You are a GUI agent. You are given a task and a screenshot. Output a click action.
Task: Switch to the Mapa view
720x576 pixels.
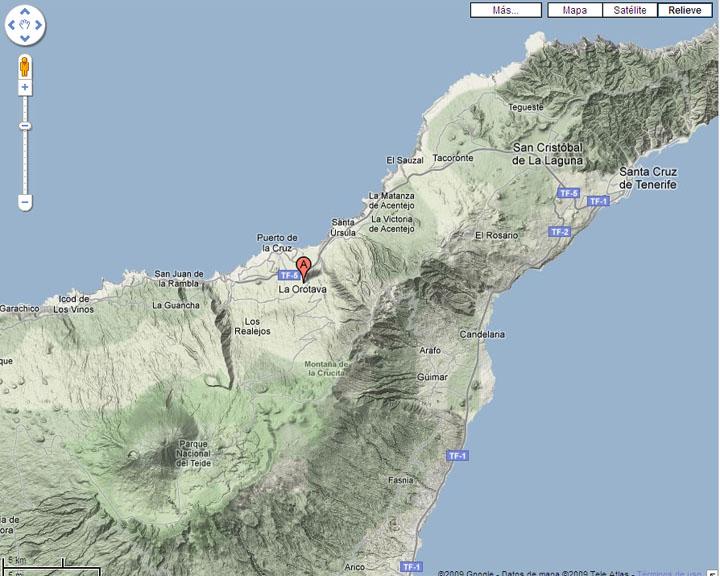coord(575,10)
